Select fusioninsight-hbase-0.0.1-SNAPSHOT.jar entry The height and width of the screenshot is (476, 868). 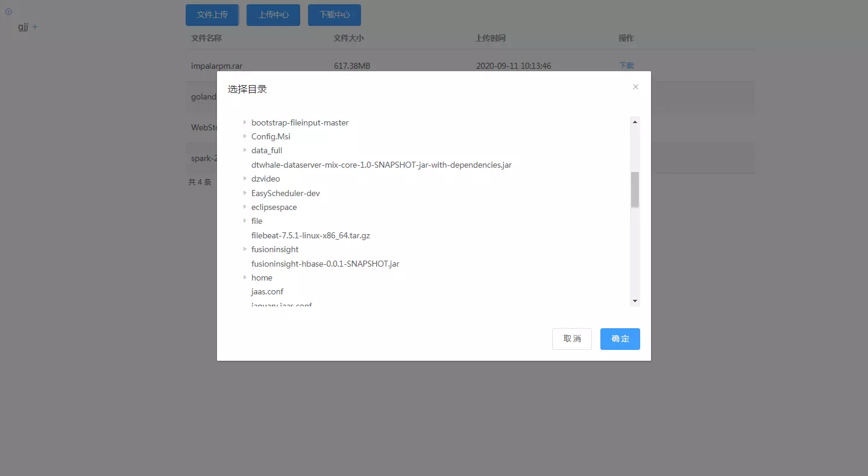(x=325, y=264)
